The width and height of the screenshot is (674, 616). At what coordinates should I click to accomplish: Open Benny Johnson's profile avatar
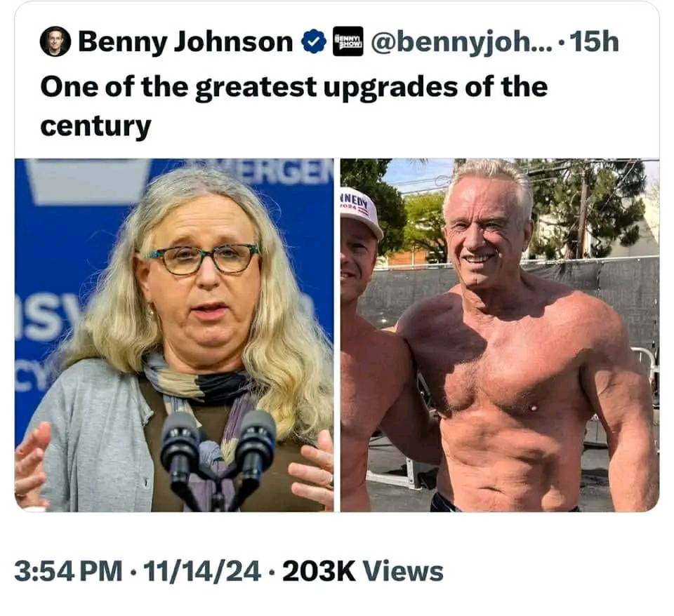pos(55,41)
